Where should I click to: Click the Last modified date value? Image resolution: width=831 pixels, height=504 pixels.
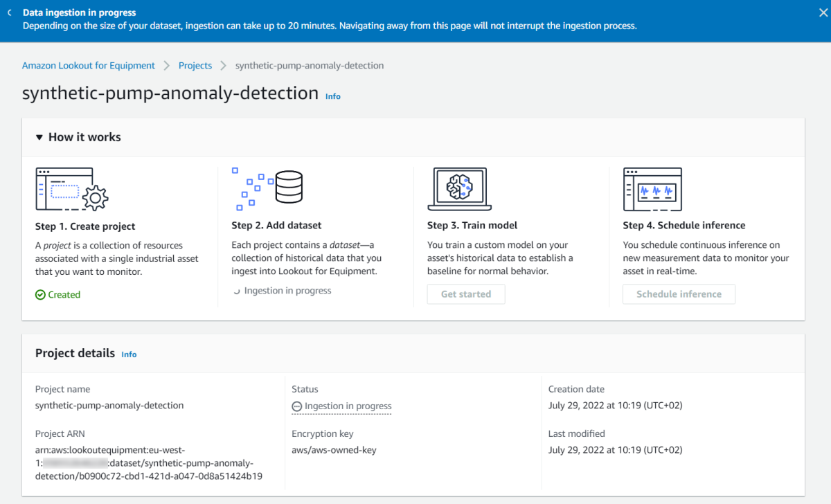(616, 450)
